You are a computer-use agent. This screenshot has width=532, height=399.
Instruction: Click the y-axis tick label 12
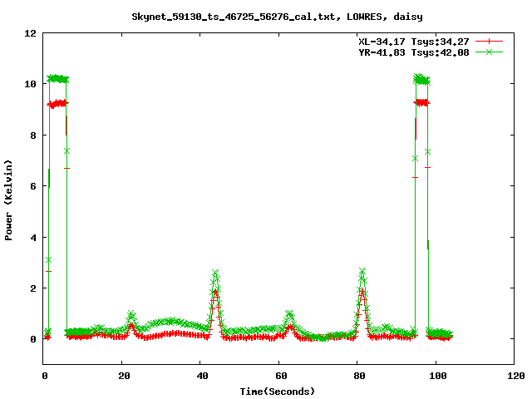(x=30, y=33)
